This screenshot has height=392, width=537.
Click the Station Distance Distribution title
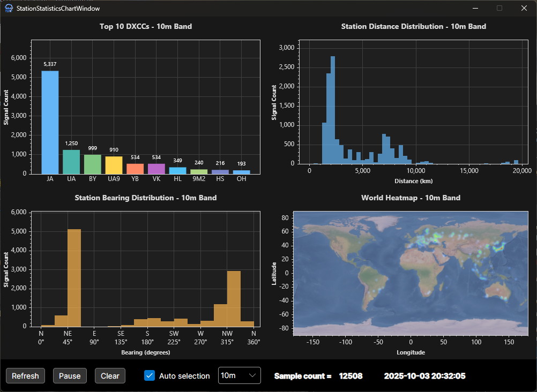coord(413,26)
